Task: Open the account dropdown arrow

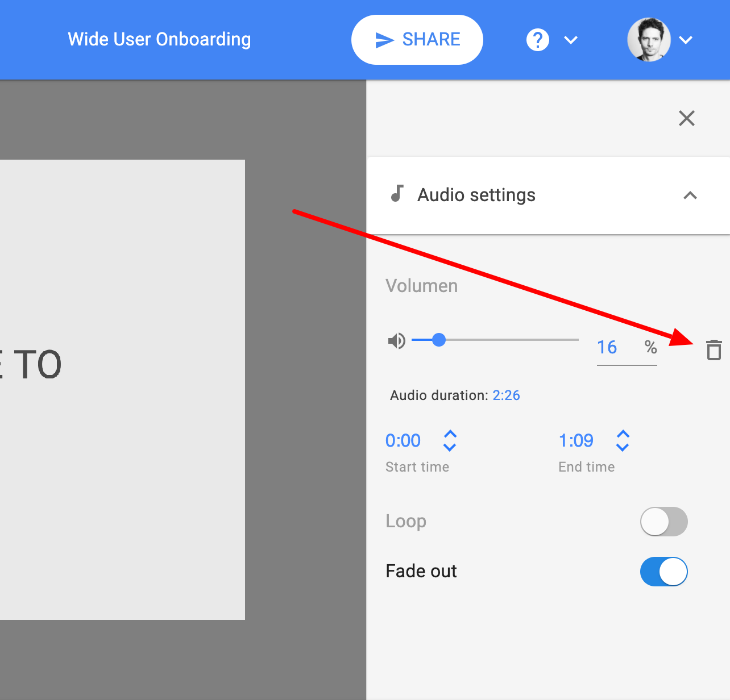Action: click(x=686, y=40)
